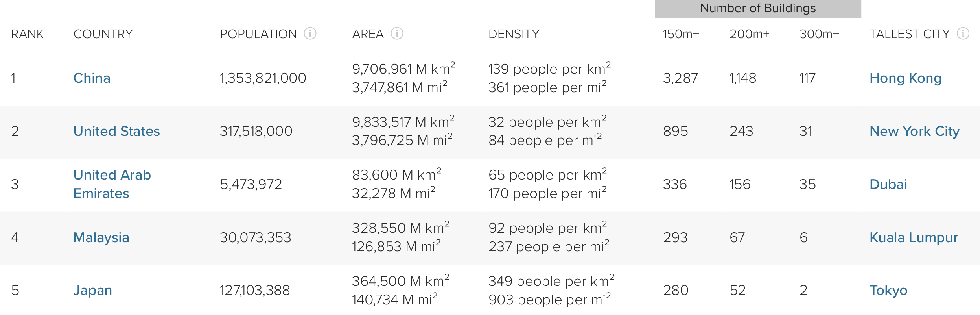Screen dimensions: 980x315
Task: Click the info icon next to POPULATION
Action: [x=310, y=33]
